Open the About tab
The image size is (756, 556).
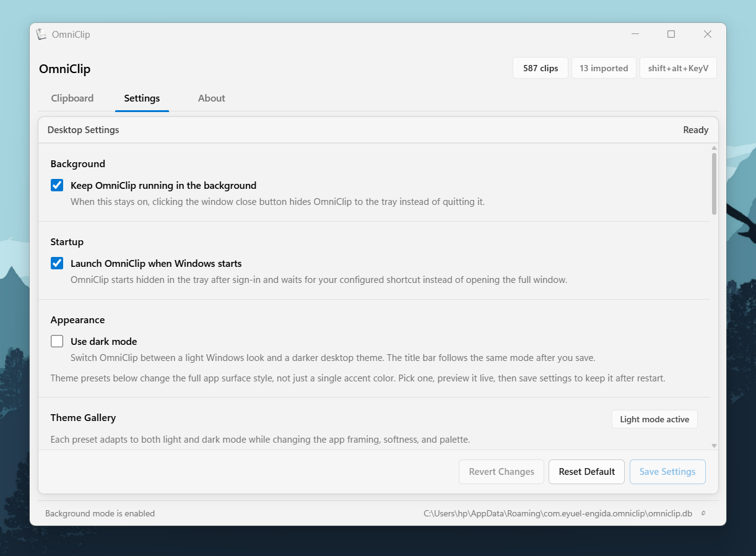coord(211,98)
